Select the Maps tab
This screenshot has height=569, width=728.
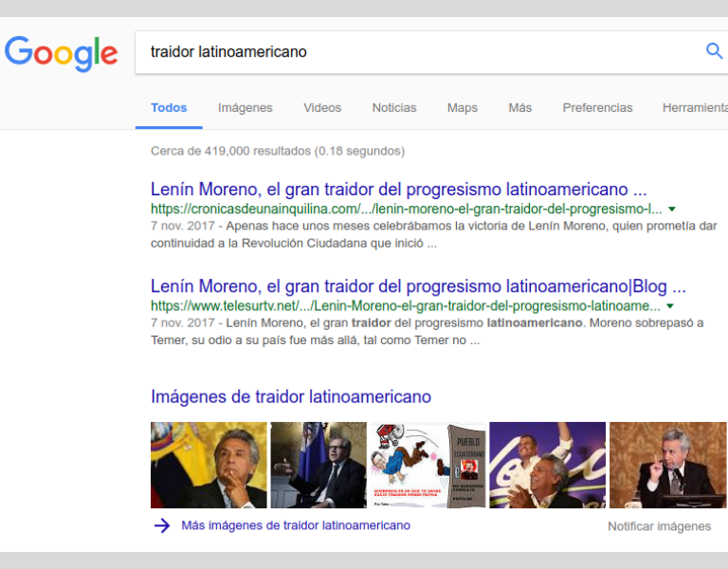(x=463, y=108)
